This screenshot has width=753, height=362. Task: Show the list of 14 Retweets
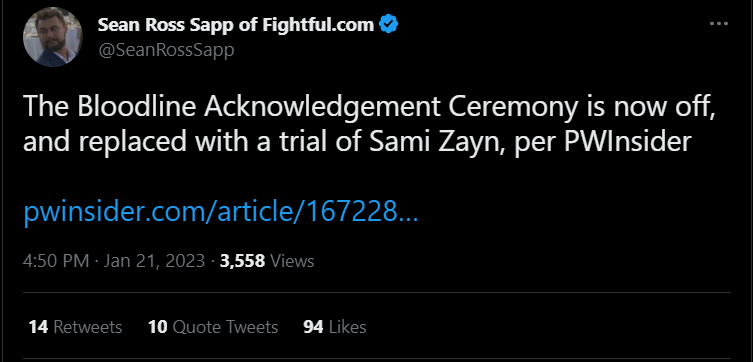click(75, 327)
